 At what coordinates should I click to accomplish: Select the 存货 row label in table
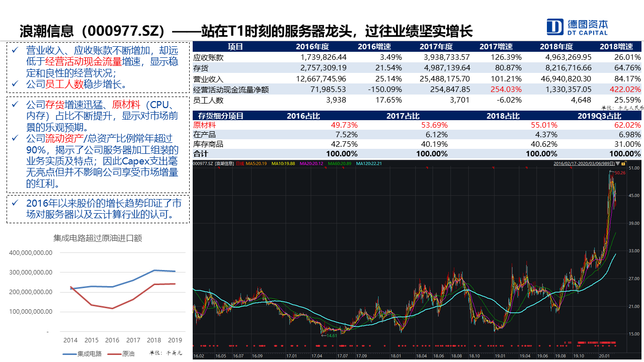201,67
